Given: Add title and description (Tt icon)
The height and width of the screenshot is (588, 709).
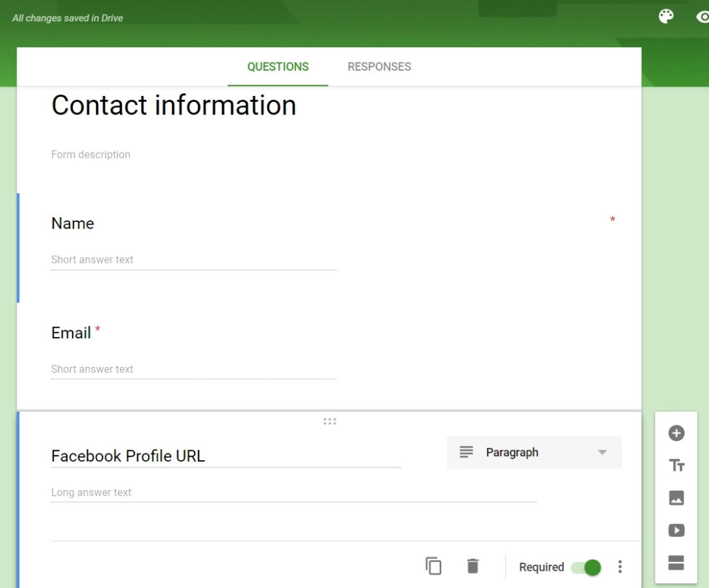Looking at the screenshot, I should 676,465.
